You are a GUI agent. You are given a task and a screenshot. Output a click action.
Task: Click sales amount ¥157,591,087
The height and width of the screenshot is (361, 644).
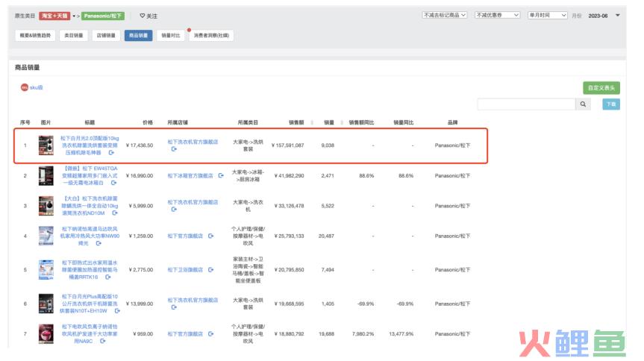(x=287, y=145)
